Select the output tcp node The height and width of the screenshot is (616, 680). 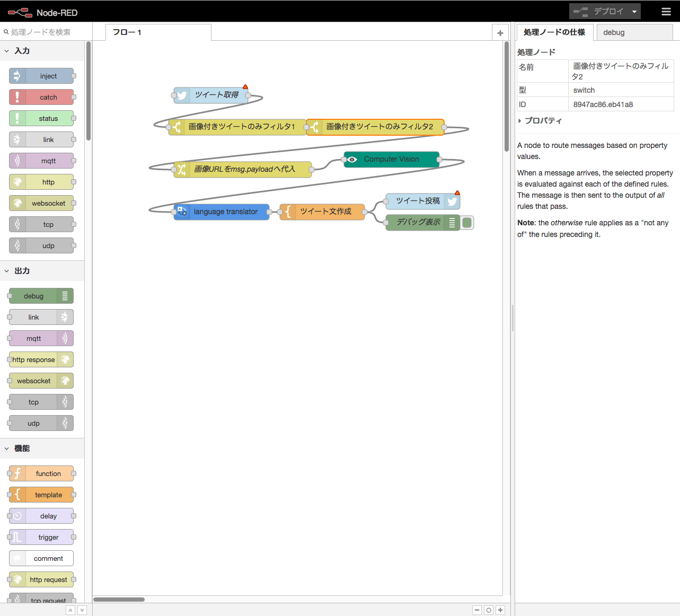pyautogui.click(x=41, y=402)
